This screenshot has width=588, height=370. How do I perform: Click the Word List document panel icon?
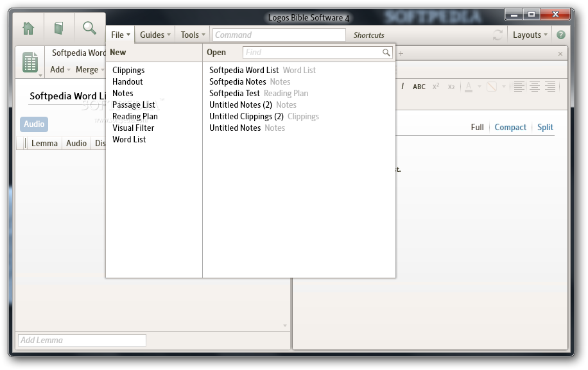coord(30,62)
